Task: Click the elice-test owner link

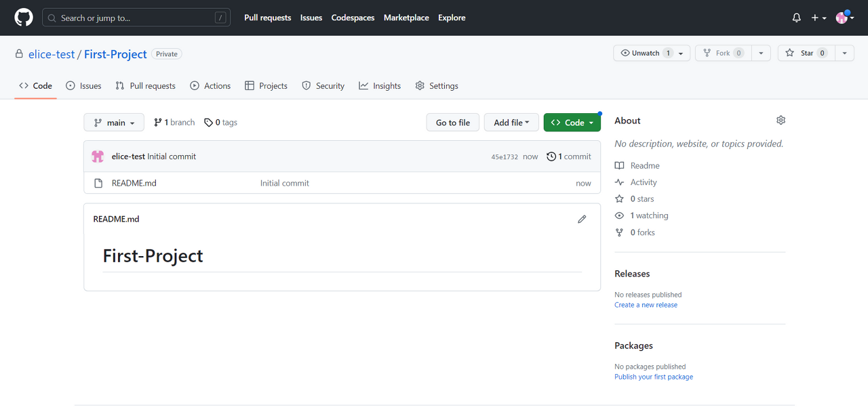Action: point(52,54)
